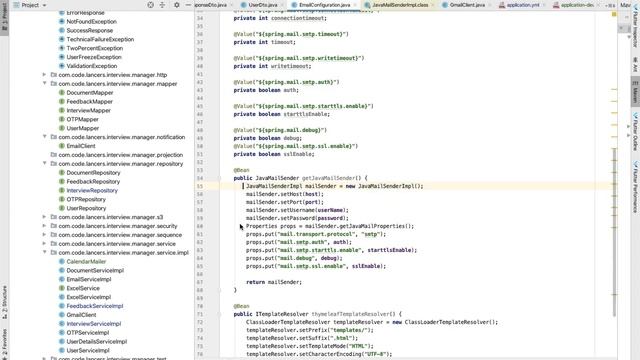Click the OTPMapper interface icon
This screenshot has width=640, height=360.
(62, 119)
